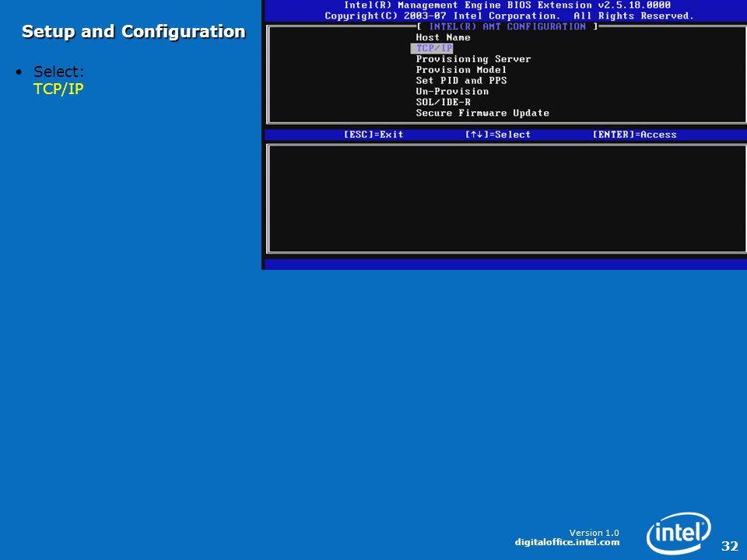This screenshot has width=747, height=560.
Task: Select Provisioning Server in AMT menu
Action: (473, 59)
